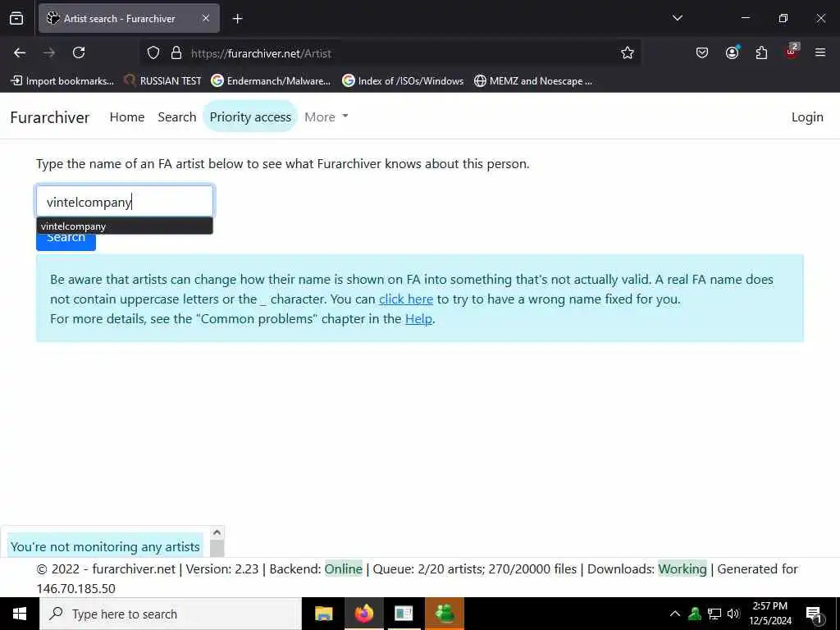840x630 pixels.
Task: Click the "You're not monitoring any artists" notice
Action: [x=105, y=546]
